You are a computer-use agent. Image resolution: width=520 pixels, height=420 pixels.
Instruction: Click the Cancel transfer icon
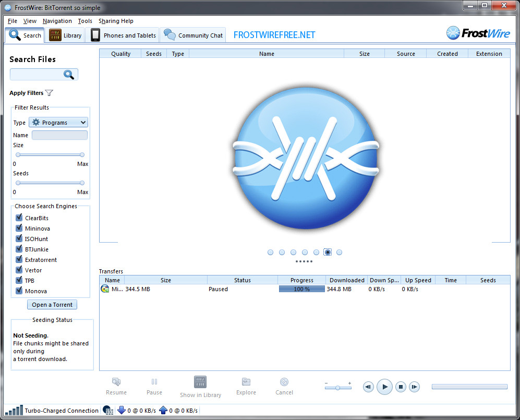pos(284,382)
